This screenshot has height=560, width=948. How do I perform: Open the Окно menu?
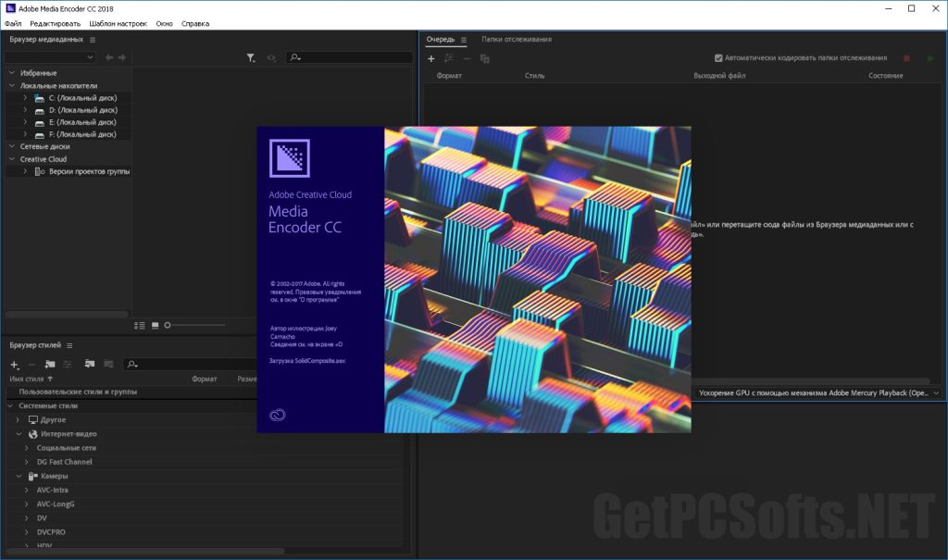pos(165,23)
